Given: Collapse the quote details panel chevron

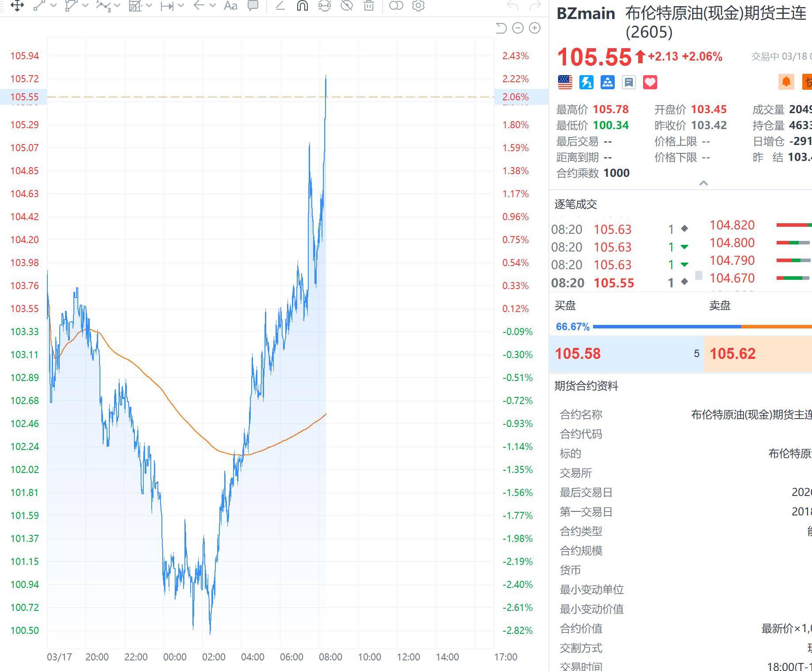Looking at the screenshot, I should [x=703, y=183].
